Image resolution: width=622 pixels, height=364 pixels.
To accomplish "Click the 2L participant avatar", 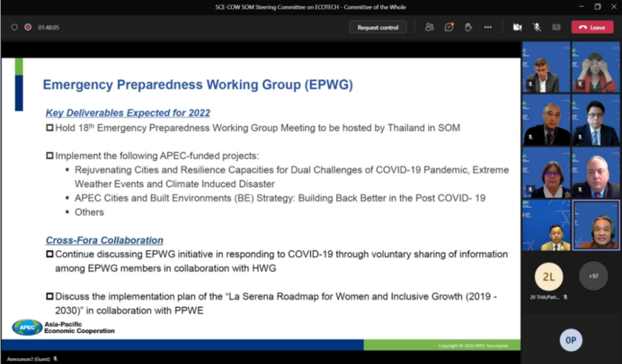I will tap(549, 277).
